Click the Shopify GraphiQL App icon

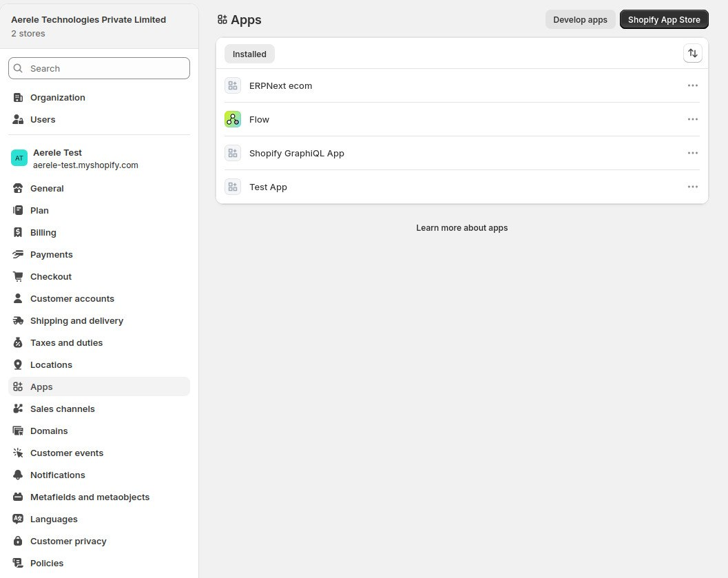(x=233, y=153)
